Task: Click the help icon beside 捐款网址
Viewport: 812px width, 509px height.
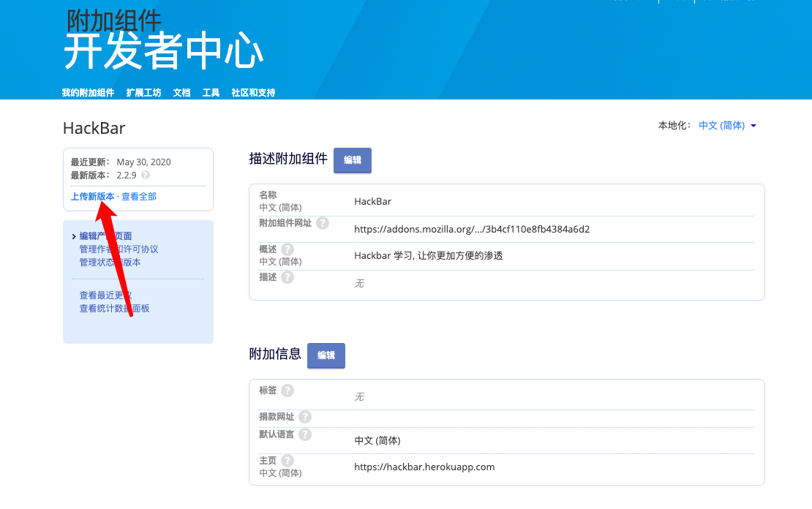Action: coord(305,417)
